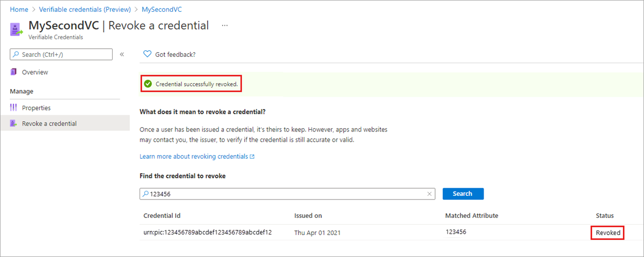The width and height of the screenshot is (644, 257).
Task: Click the blue Search button
Action: tap(463, 194)
